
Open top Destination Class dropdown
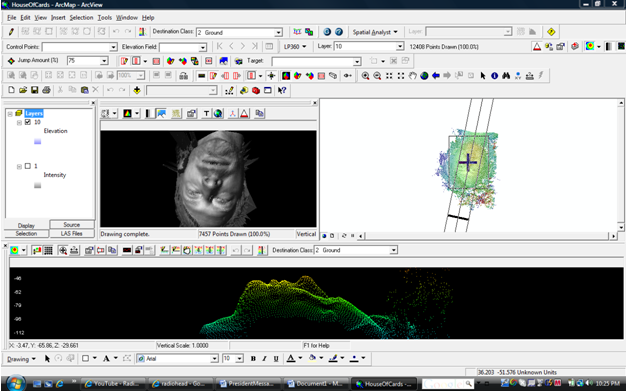coord(278,32)
